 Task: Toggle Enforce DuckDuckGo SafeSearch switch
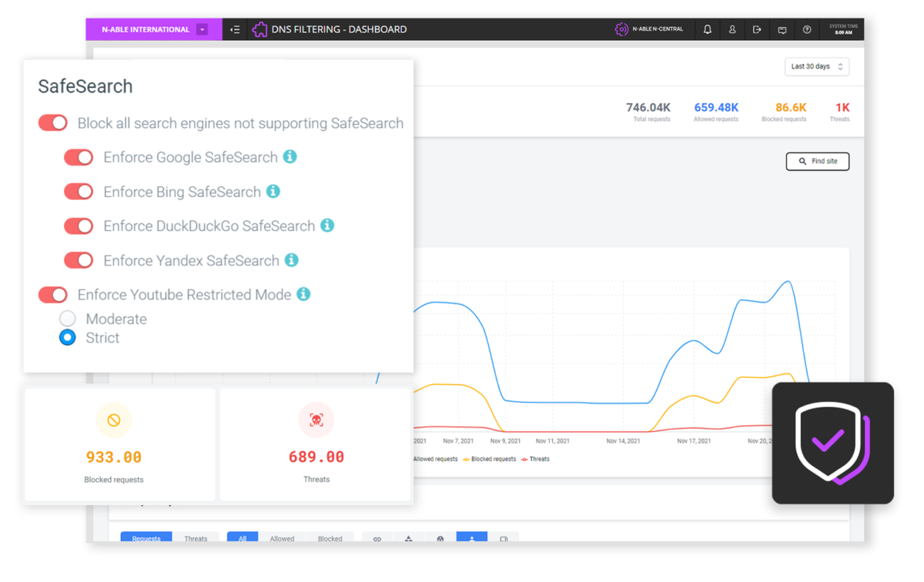pyautogui.click(x=79, y=226)
